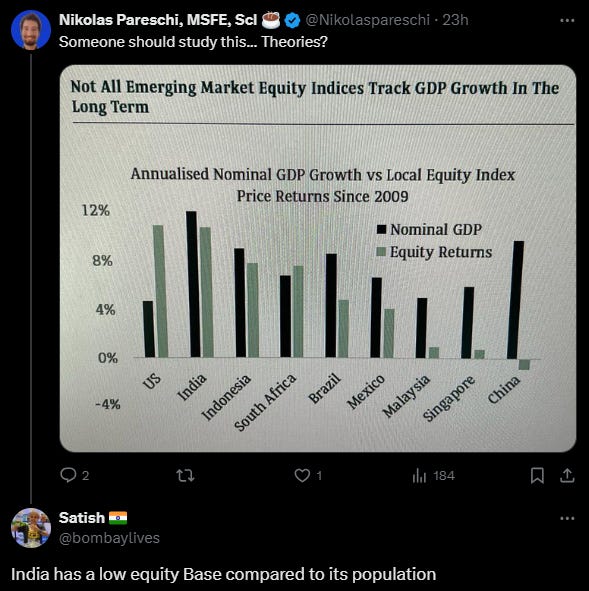The image size is (589, 591).
Task: Click Nikolas Pareschi display name
Action: pyautogui.click(x=158, y=20)
